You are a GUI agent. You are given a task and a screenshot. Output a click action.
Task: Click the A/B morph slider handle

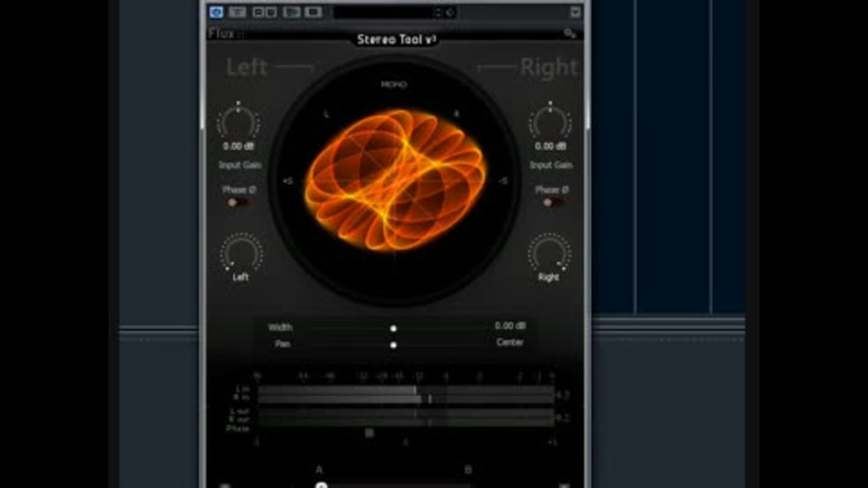[x=321, y=485]
